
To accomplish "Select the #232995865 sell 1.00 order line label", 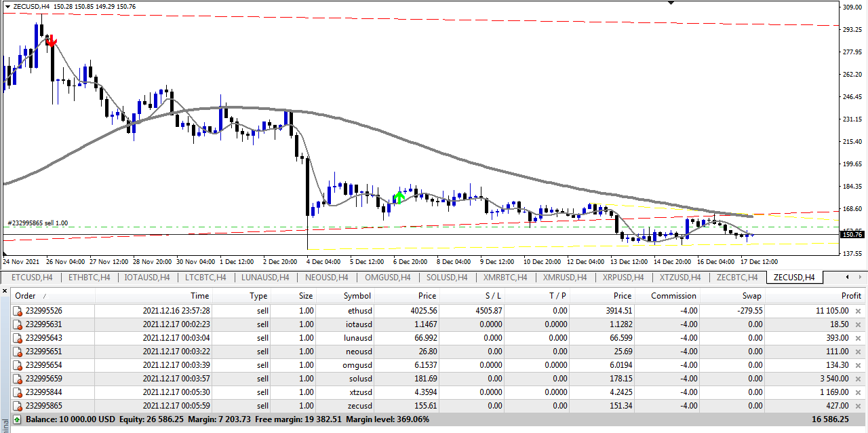I will [37, 223].
